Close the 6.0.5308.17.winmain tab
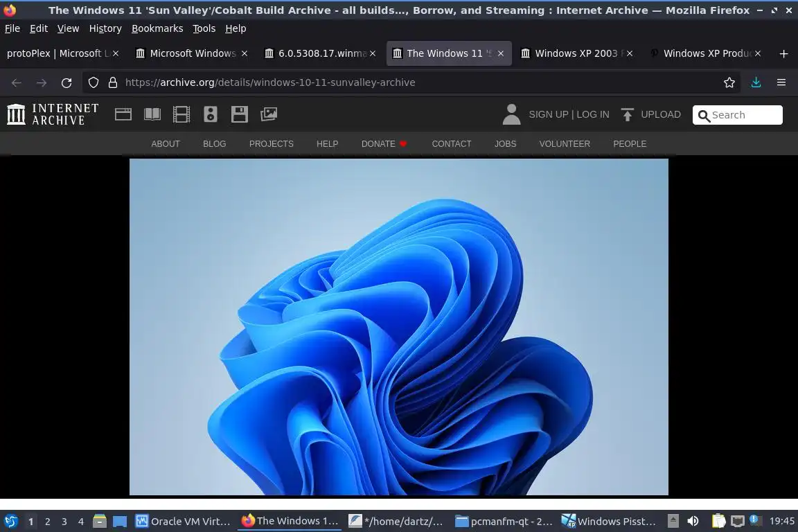 coord(373,53)
